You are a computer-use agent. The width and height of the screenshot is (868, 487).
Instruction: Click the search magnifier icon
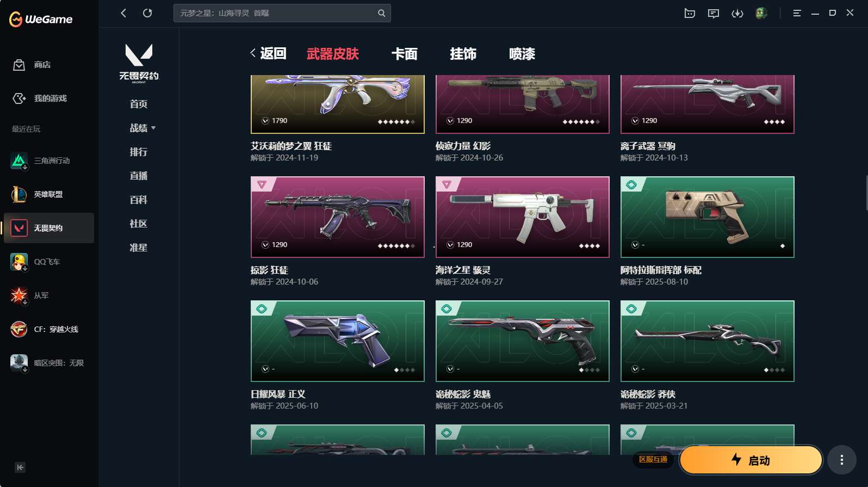pyautogui.click(x=381, y=13)
